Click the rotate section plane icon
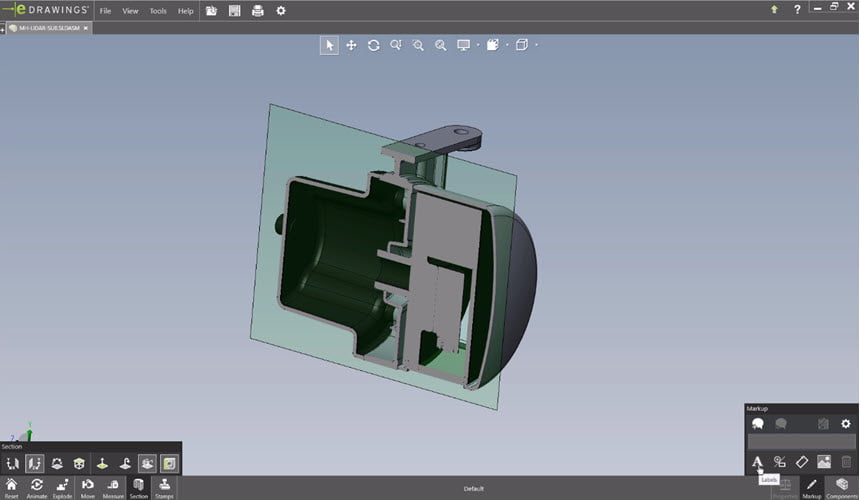Image resolution: width=860 pixels, height=500 pixels. click(125, 464)
